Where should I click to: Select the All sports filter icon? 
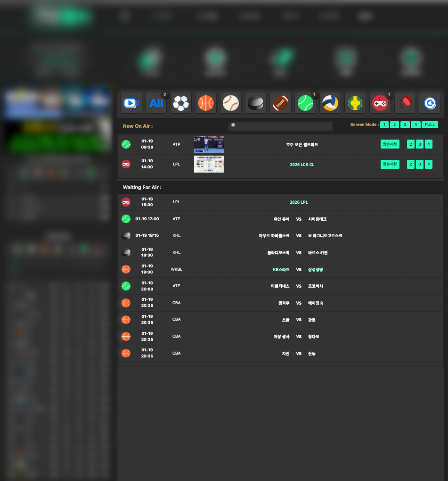click(156, 103)
